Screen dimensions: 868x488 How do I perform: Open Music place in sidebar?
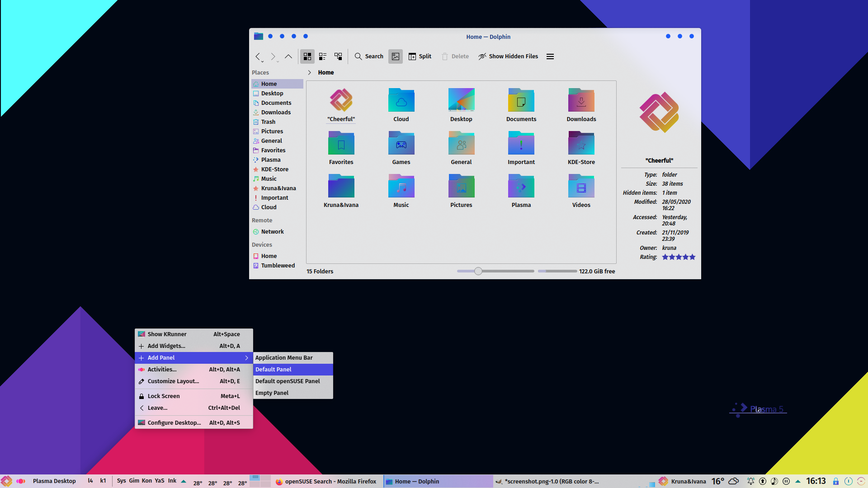pos(277,179)
